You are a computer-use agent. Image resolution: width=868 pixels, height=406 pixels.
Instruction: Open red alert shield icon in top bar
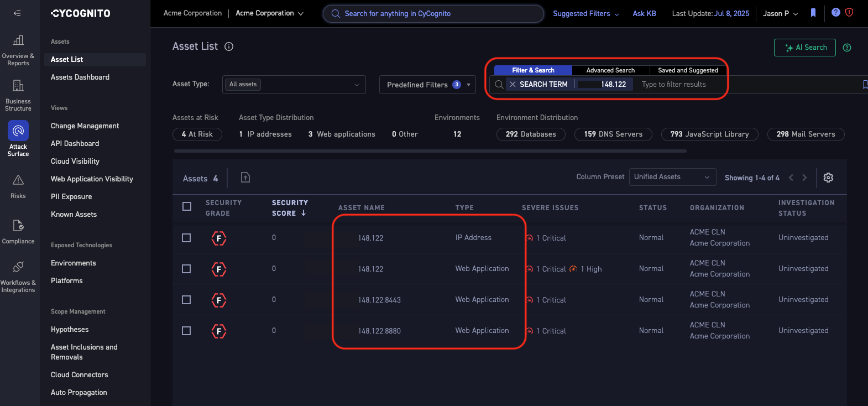point(850,12)
